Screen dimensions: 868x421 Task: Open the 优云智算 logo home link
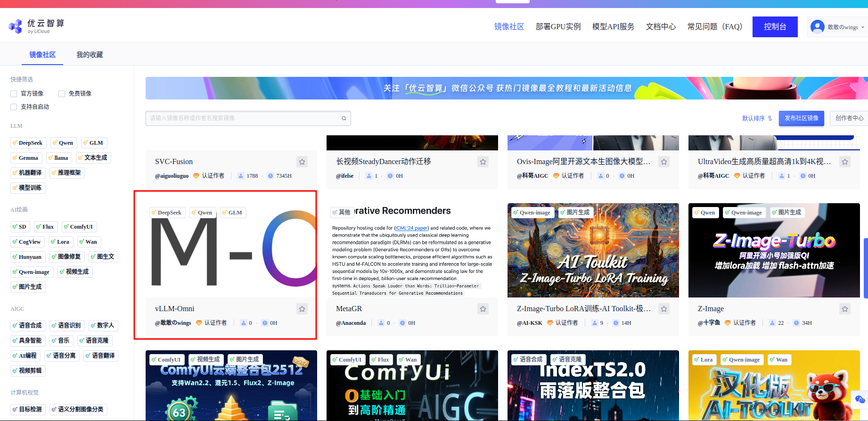tap(36, 26)
